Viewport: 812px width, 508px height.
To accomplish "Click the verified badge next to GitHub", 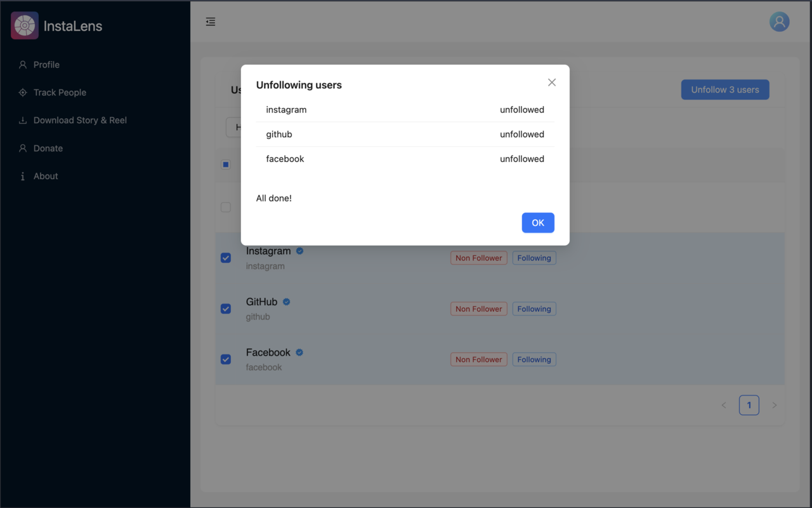I will (x=287, y=302).
